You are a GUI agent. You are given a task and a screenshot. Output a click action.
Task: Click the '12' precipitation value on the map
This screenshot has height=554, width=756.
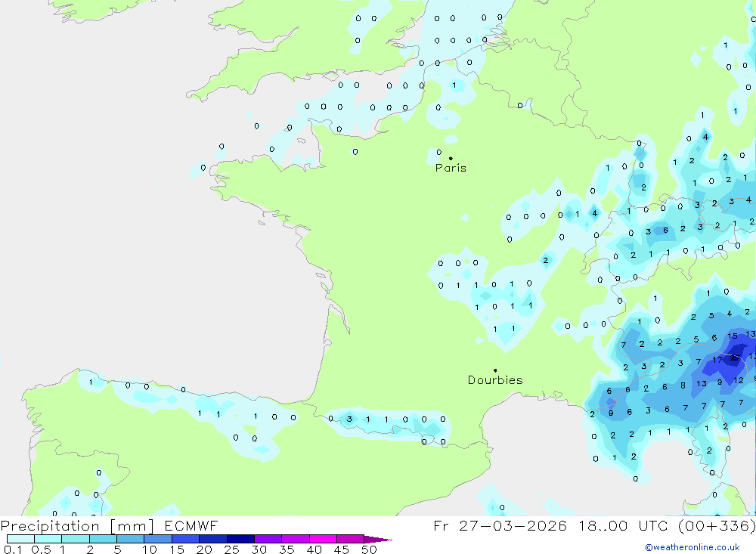point(738,380)
